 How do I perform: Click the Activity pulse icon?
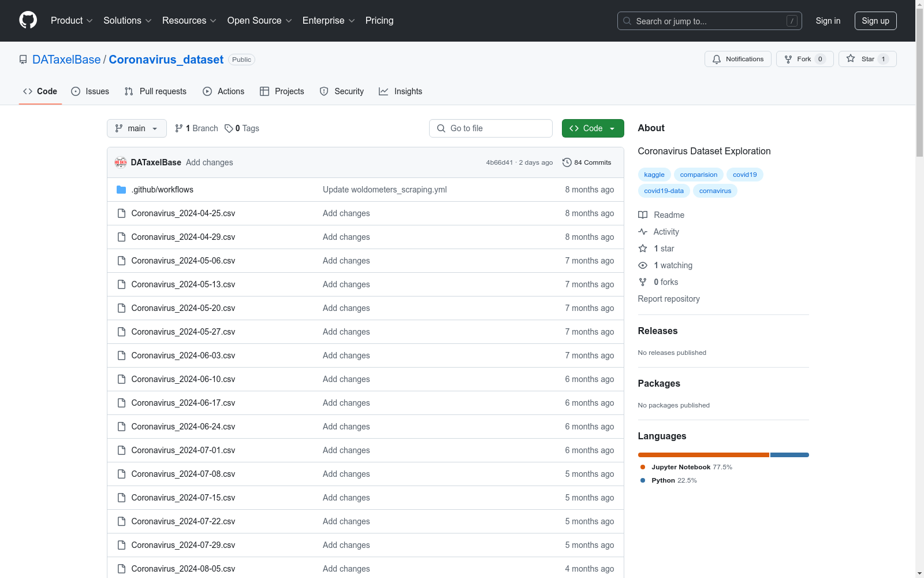click(x=643, y=232)
